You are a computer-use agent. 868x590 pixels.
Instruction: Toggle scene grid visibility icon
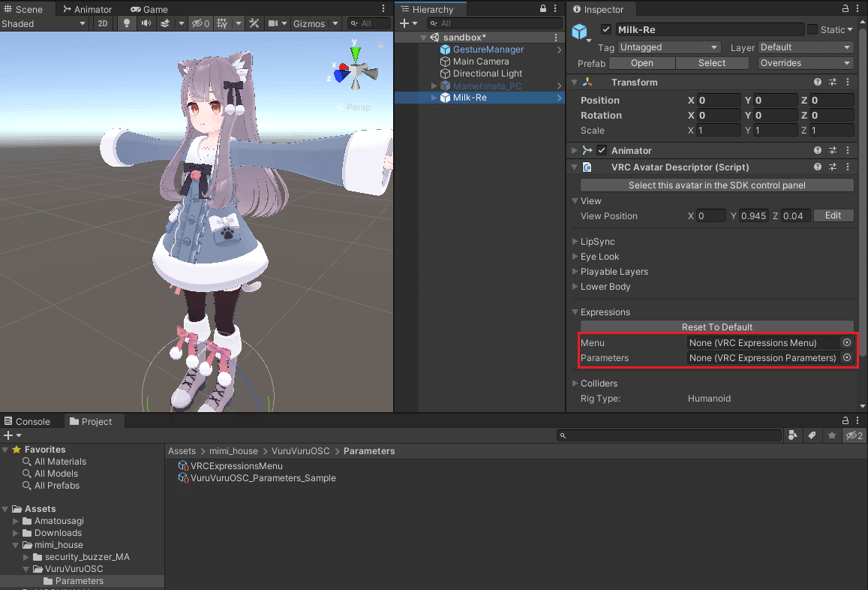coord(222,23)
